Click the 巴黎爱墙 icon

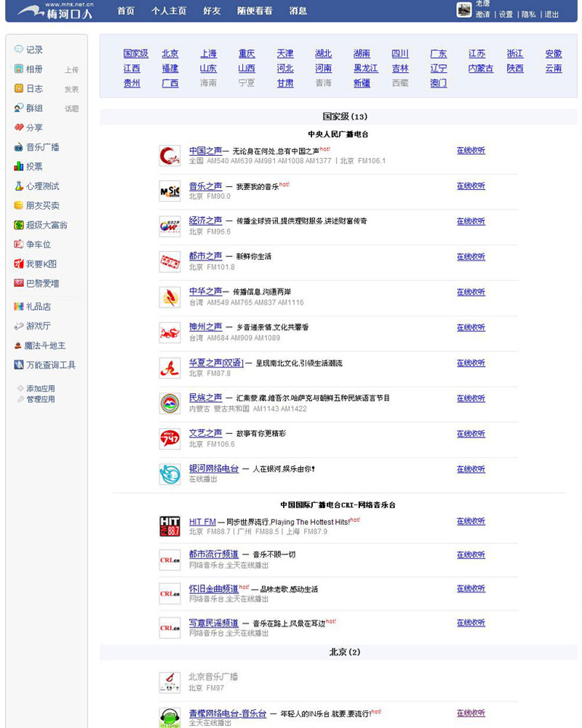tap(19, 283)
